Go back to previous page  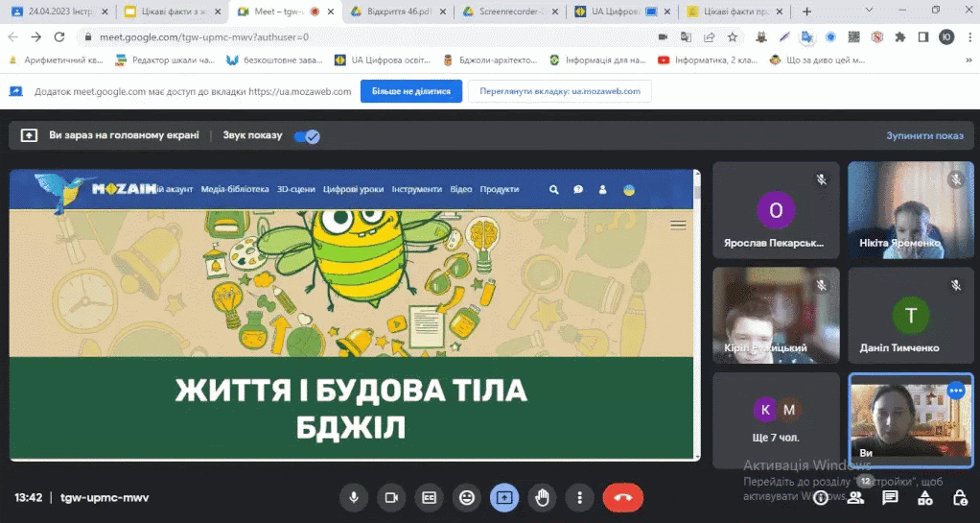click(x=13, y=37)
